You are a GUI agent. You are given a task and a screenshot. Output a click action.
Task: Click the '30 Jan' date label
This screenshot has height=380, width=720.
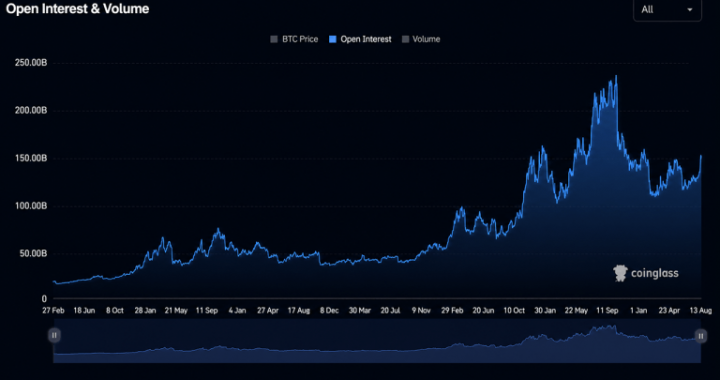(545, 311)
